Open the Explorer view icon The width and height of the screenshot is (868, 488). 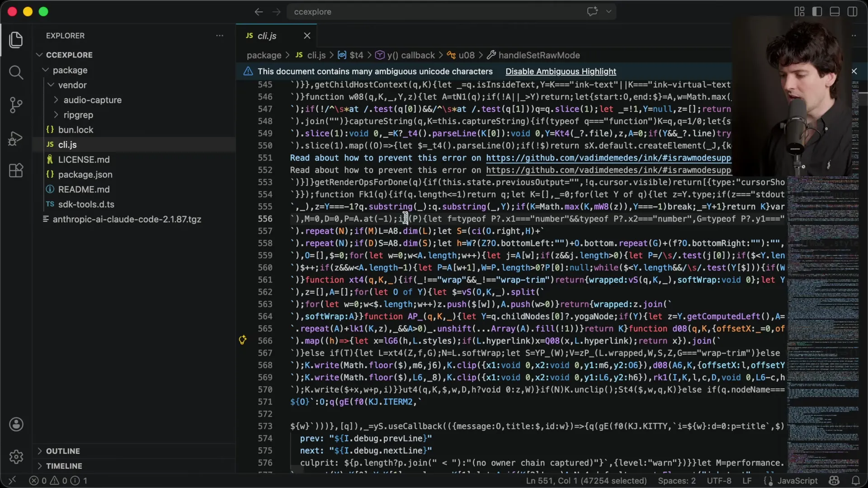point(16,40)
